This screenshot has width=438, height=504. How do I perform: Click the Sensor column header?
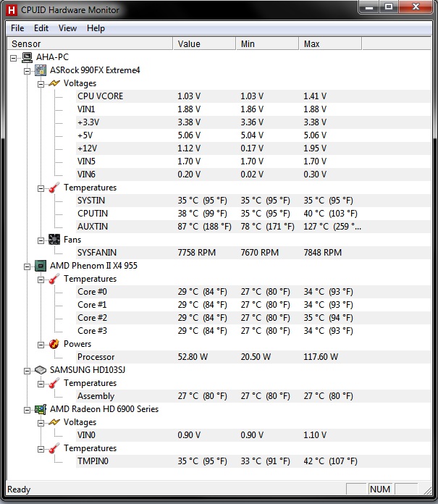90,43
